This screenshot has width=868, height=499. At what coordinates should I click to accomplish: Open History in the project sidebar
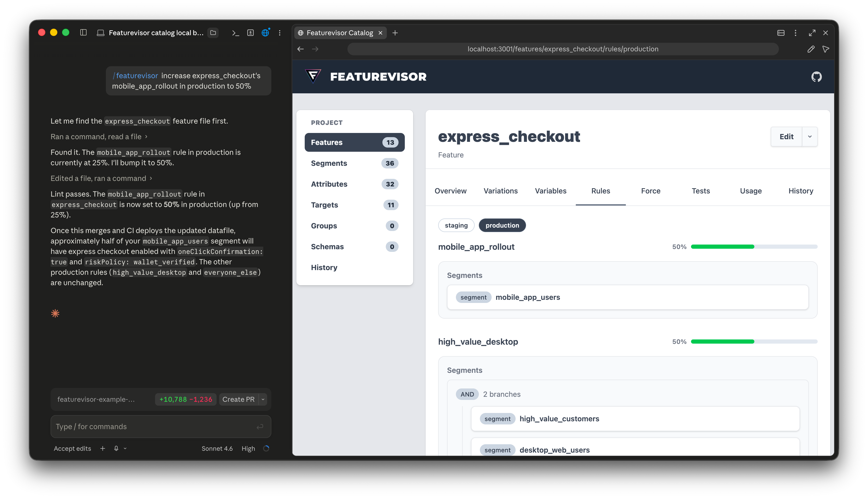tap(354, 268)
